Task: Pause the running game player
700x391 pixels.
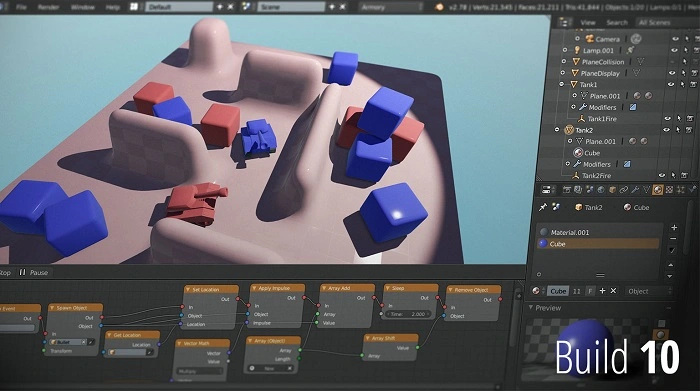Action: point(34,272)
